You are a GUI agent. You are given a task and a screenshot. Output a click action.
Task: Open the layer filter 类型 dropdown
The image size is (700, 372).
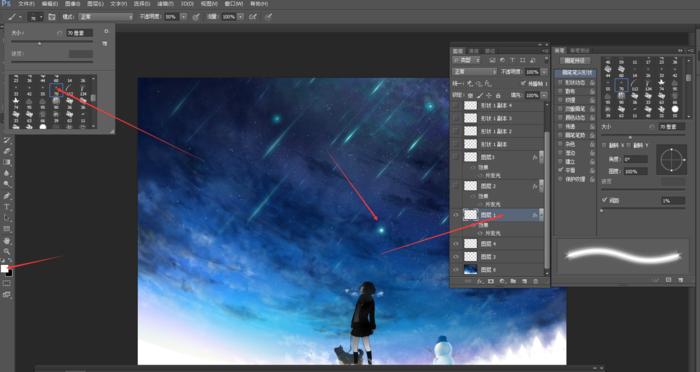[x=467, y=60]
